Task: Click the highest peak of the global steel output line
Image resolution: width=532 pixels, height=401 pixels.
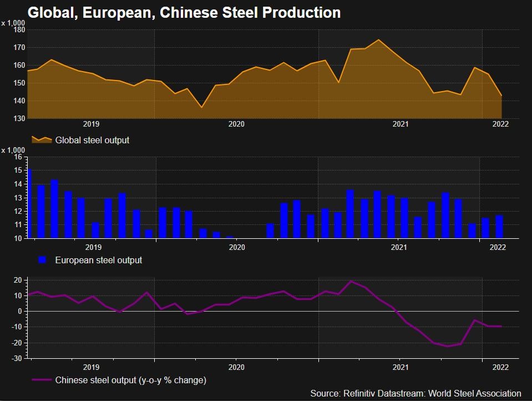Action: tap(378, 40)
